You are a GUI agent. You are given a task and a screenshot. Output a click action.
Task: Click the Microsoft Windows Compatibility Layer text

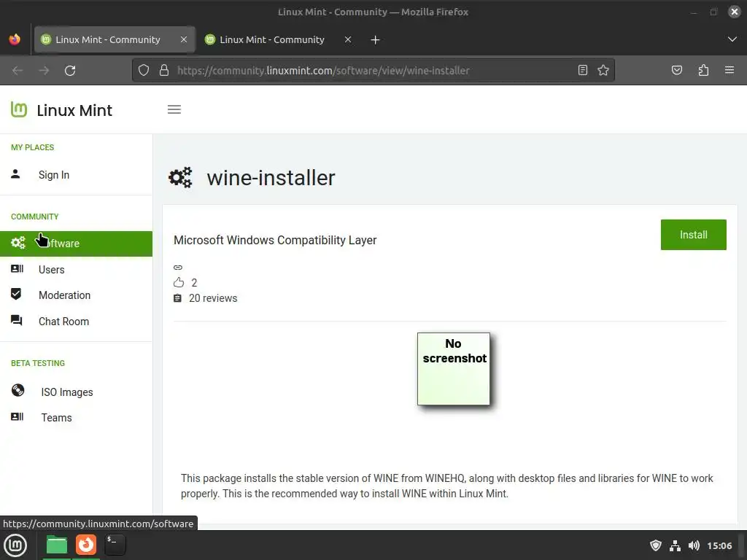[x=275, y=240]
